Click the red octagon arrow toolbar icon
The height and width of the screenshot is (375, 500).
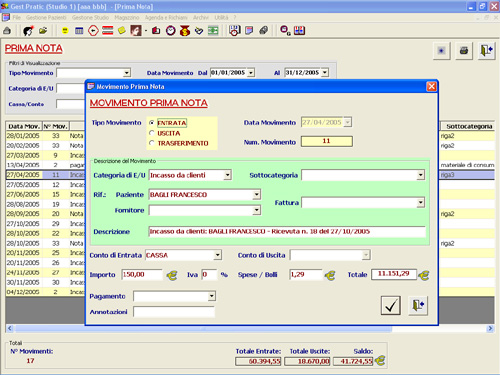point(93,31)
